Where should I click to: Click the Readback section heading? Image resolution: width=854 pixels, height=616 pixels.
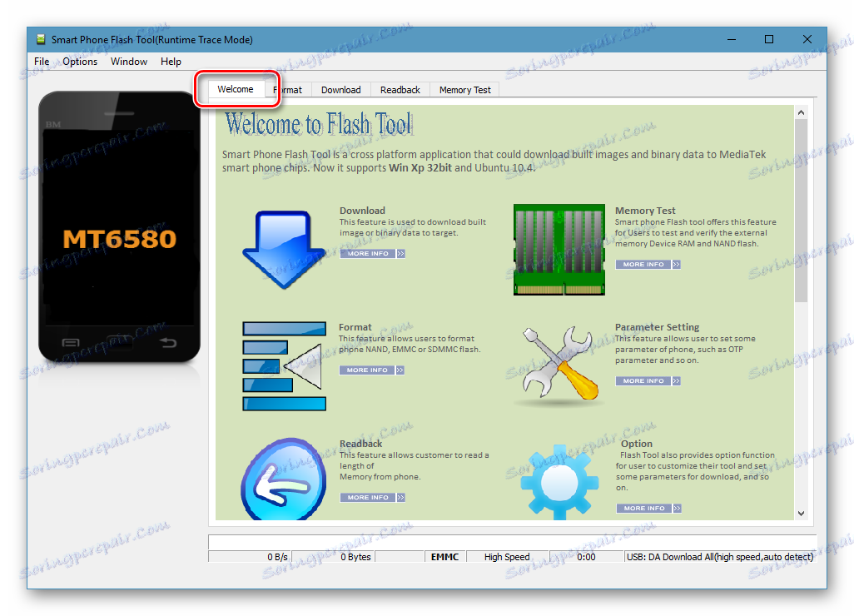[360, 444]
